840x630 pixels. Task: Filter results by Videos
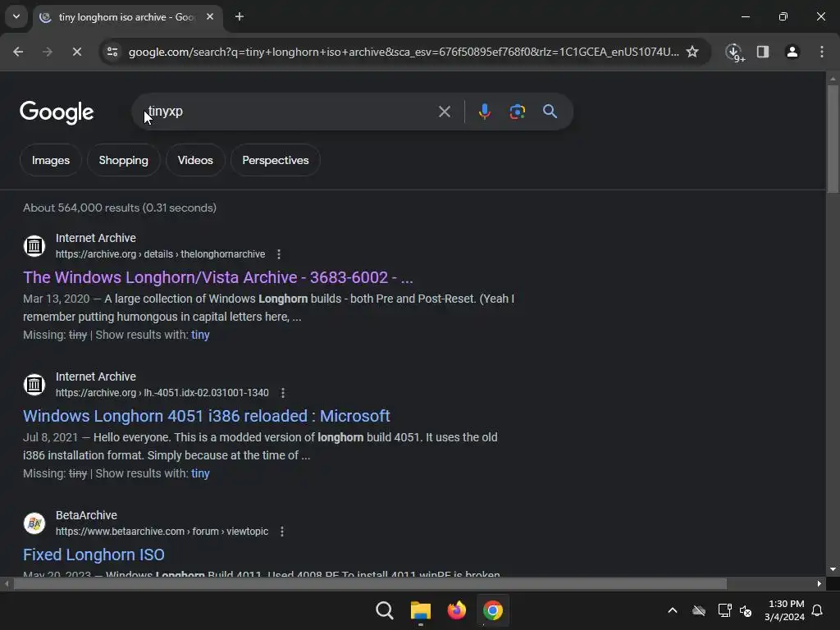(x=195, y=160)
